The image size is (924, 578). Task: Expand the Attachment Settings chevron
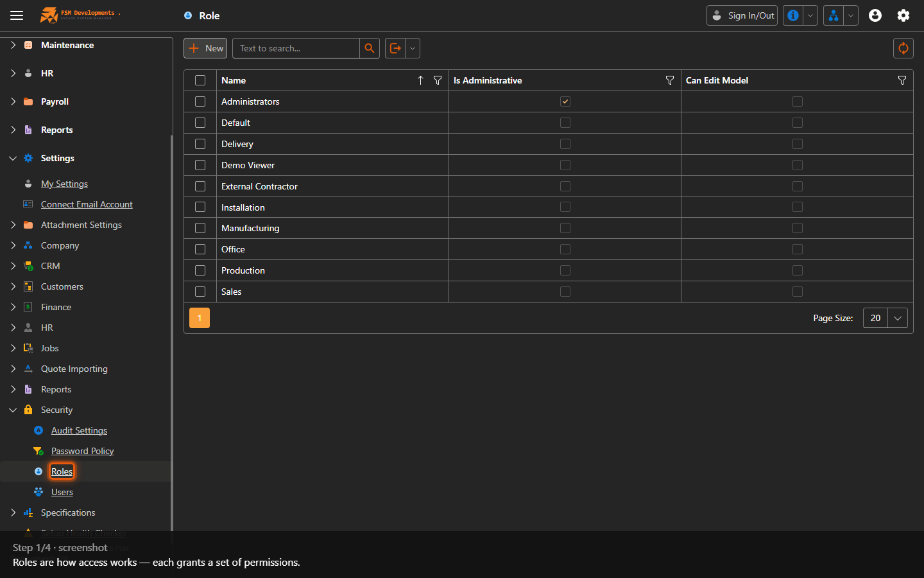[x=13, y=225]
